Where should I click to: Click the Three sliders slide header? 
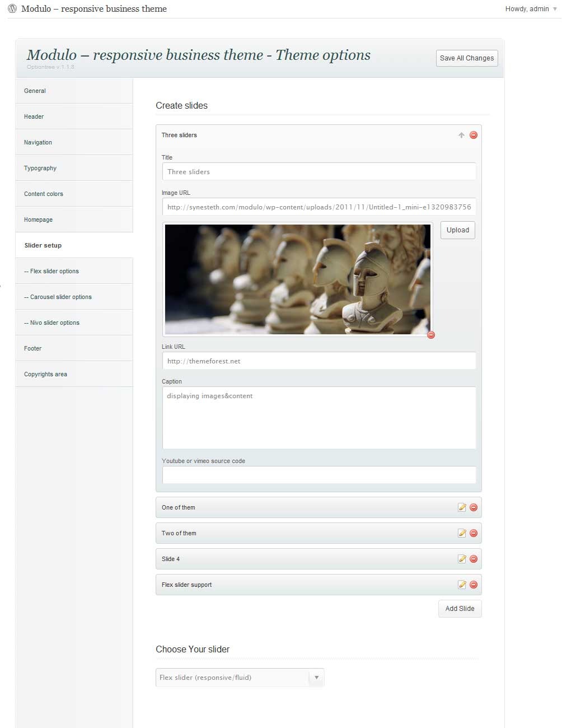tap(319, 135)
